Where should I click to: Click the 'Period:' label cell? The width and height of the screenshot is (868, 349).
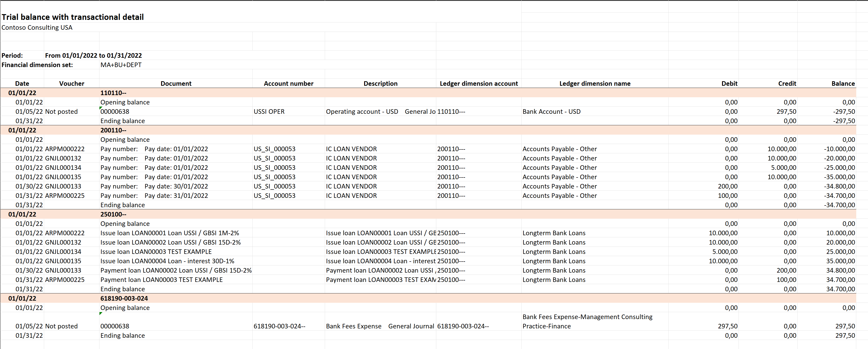click(x=12, y=56)
